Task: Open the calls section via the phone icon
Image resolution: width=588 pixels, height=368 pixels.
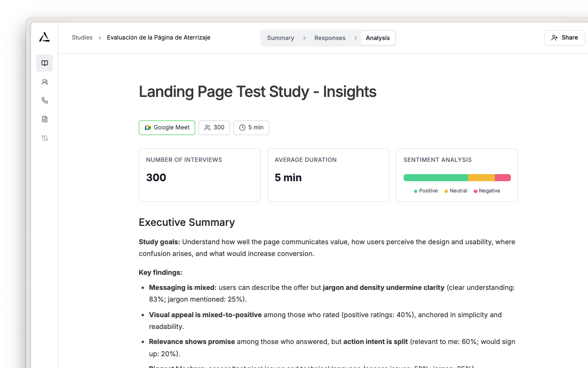Action: point(44,100)
